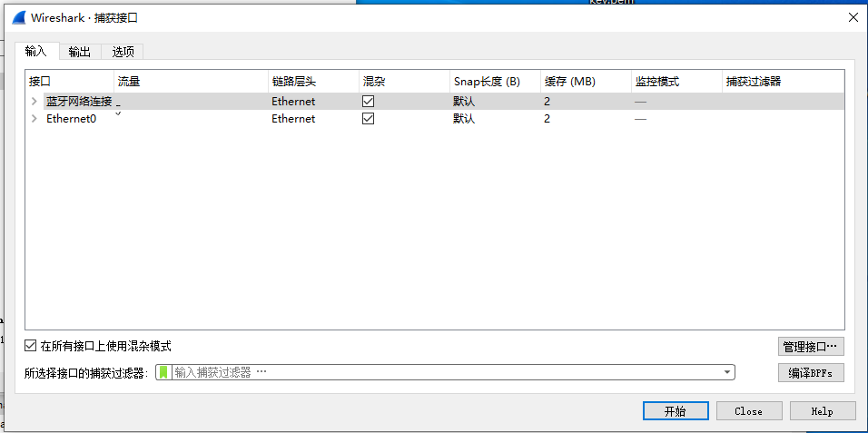This screenshot has height=433, width=868.
Task: Switch to the 输入 tab
Action: tap(36, 52)
